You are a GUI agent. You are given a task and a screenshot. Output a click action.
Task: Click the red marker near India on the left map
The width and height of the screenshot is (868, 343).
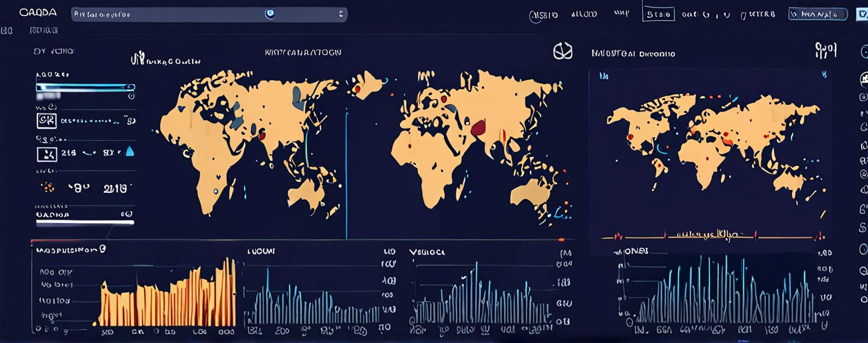pyautogui.click(x=262, y=136)
